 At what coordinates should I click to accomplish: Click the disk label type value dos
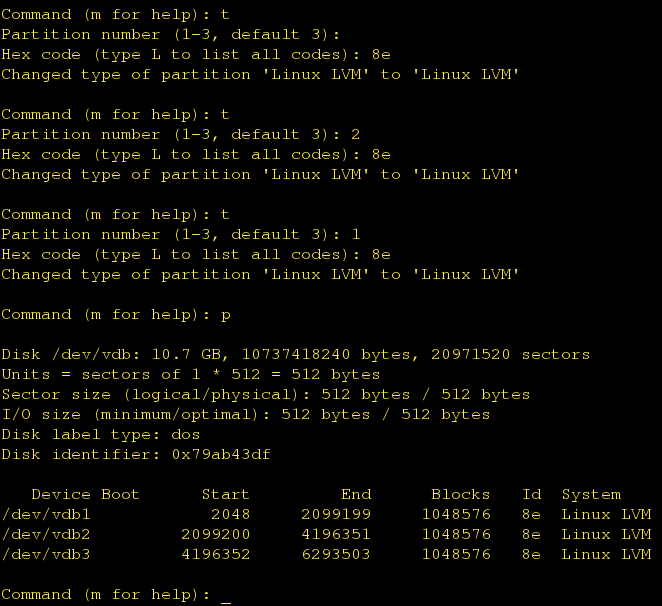(x=186, y=434)
